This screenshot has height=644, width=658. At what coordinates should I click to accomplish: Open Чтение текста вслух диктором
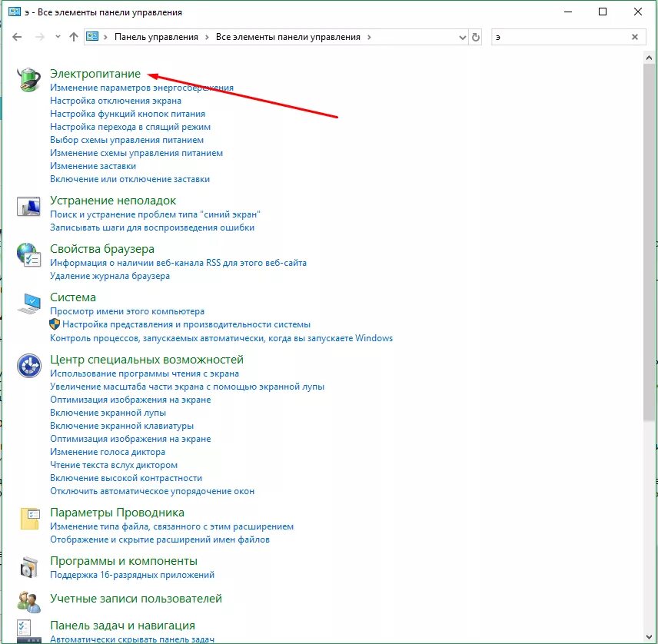click(x=114, y=465)
